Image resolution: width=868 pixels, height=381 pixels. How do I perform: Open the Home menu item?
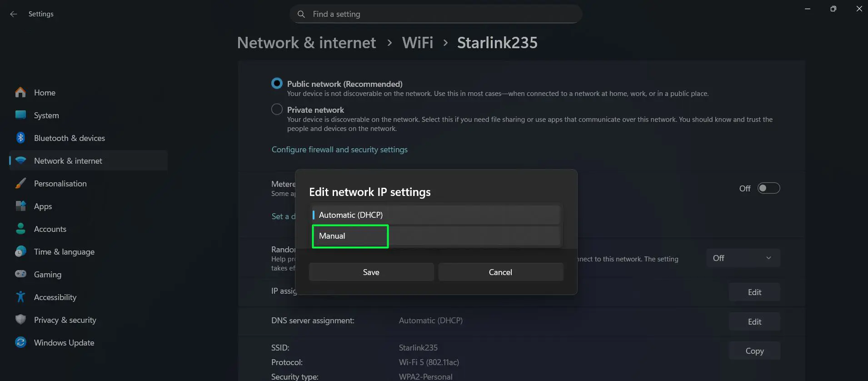(x=45, y=92)
